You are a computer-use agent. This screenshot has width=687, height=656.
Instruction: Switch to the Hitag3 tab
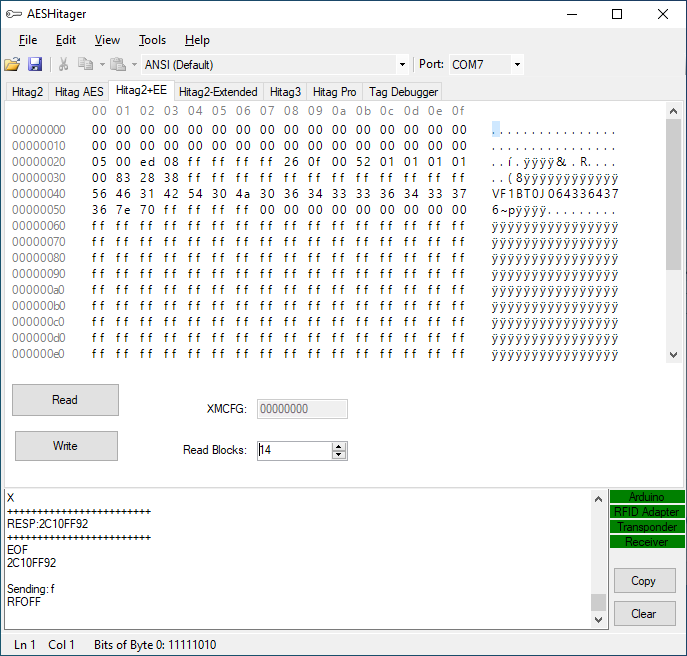coord(285,92)
